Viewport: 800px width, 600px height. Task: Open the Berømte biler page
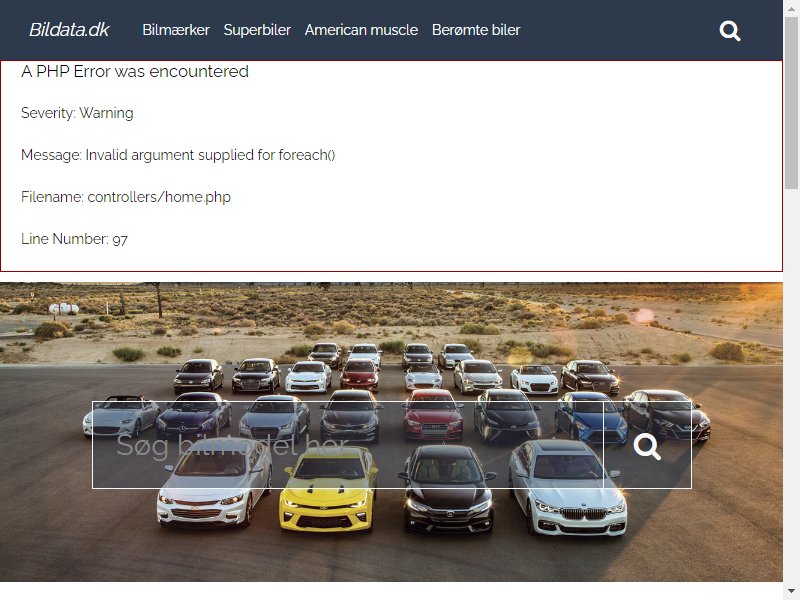click(476, 30)
